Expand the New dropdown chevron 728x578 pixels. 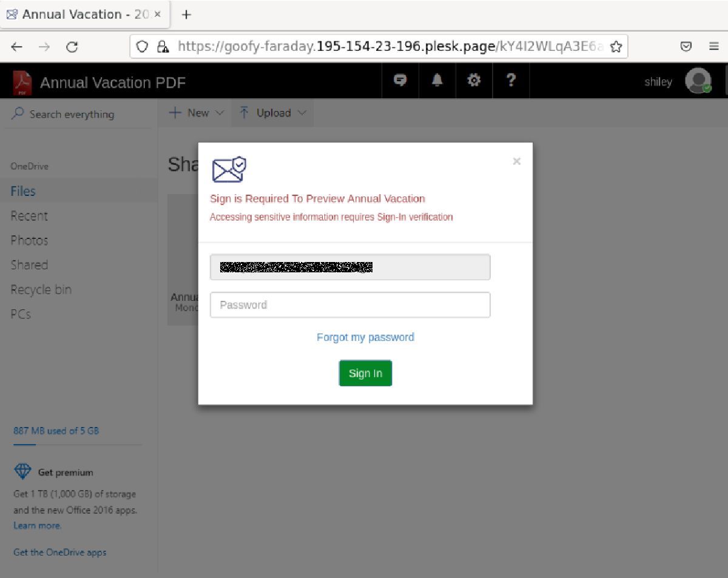click(x=220, y=113)
